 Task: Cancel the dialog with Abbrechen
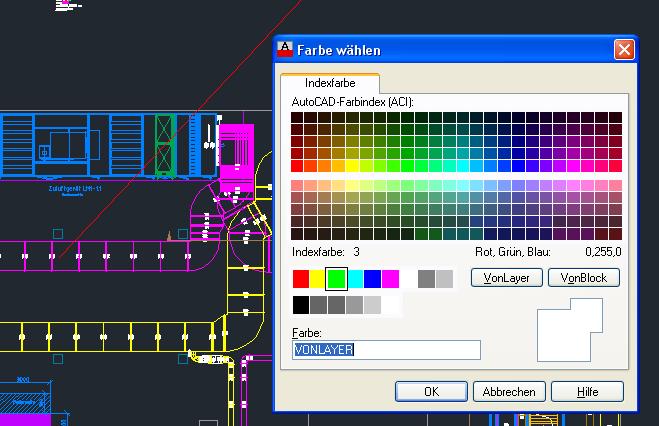click(x=509, y=392)
